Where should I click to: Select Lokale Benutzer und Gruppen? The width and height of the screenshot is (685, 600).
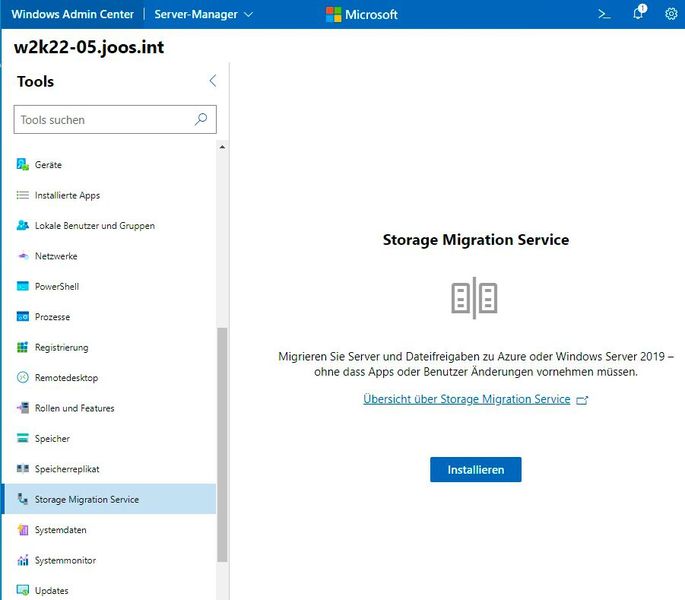(x=109, y=225)
